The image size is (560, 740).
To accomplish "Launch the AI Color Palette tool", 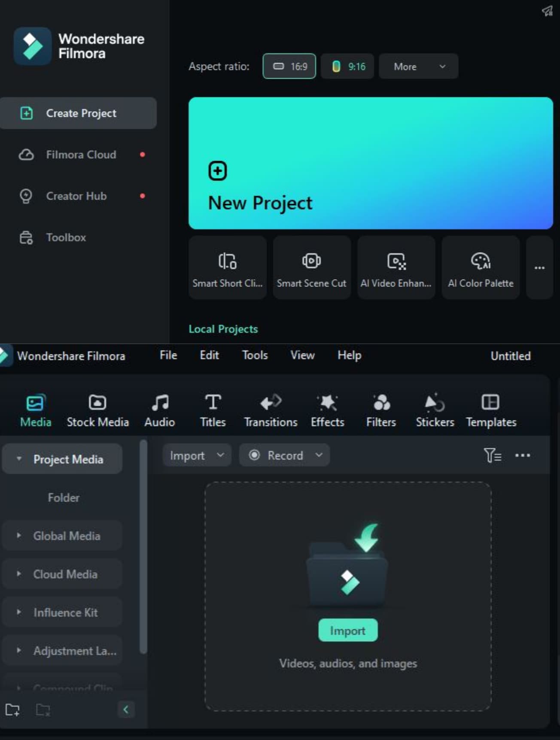I will point(481,267).
